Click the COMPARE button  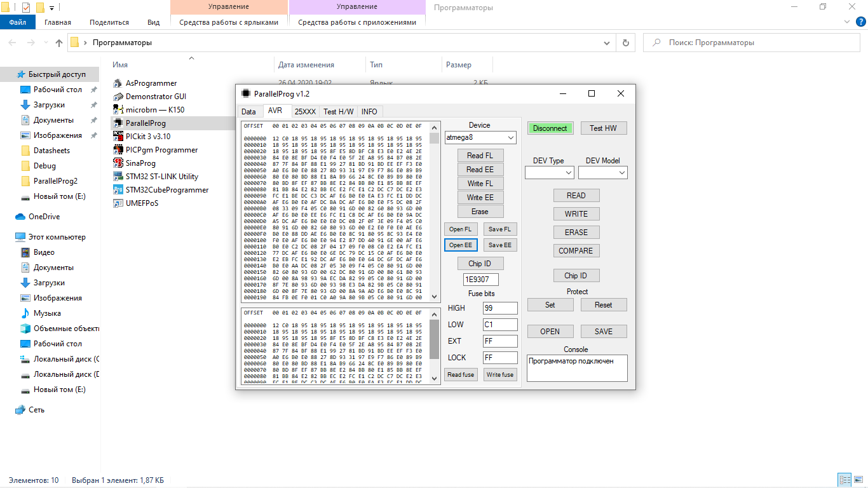pyautogui.click(x=576, y=251)
